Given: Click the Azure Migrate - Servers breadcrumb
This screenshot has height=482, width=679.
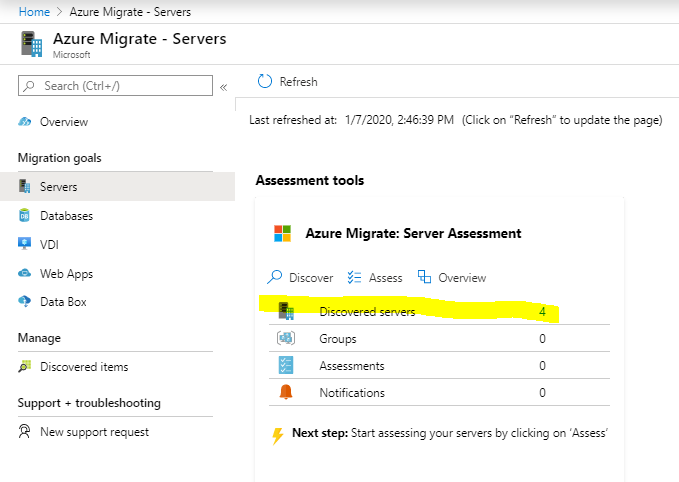Looking at the screenshot, I should tap(130, 12).
